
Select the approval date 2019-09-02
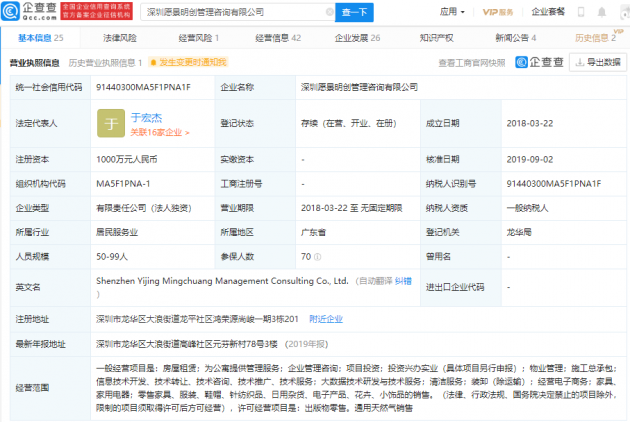coord(530,160)
